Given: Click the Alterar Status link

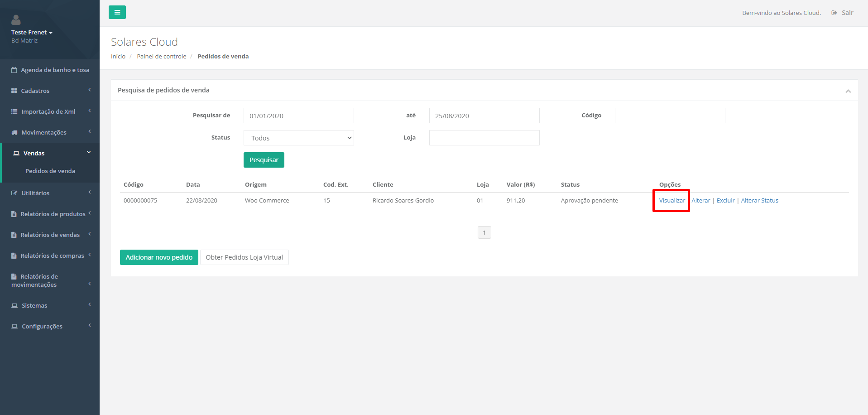Looking at the screenshot, I should (x=759, y=200).
